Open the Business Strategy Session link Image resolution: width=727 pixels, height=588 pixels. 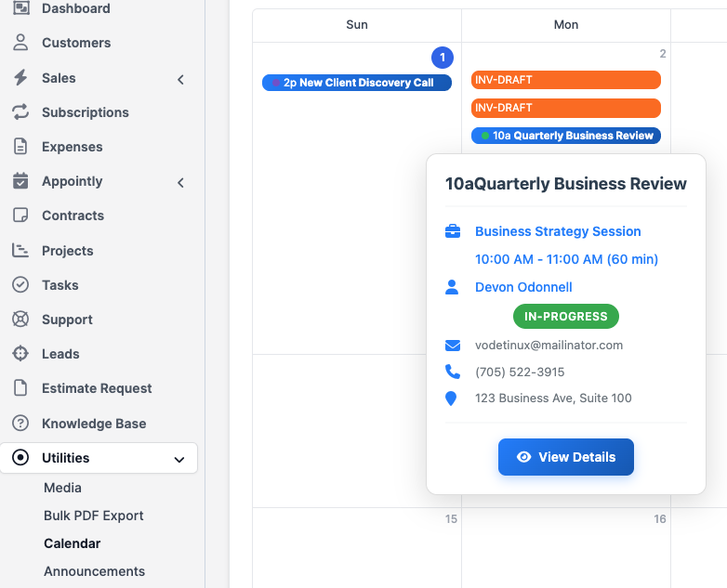pos(558,231)
